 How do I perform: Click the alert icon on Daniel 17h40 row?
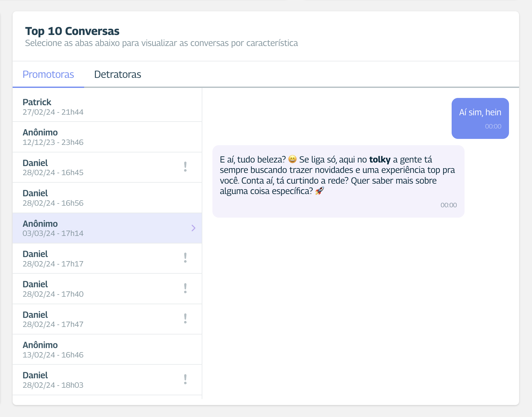[x=185, y=288]
